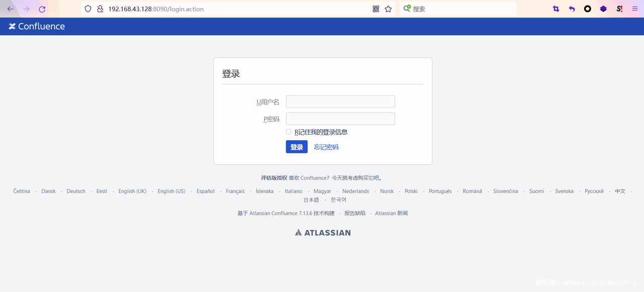Switch language to Eesti
Screen dimensions: 644x292
[102, 191]
